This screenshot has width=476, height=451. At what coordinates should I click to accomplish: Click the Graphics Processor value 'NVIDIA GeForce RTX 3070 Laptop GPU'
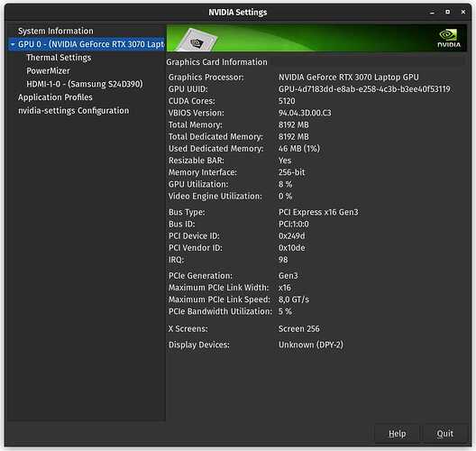point(349,78)
